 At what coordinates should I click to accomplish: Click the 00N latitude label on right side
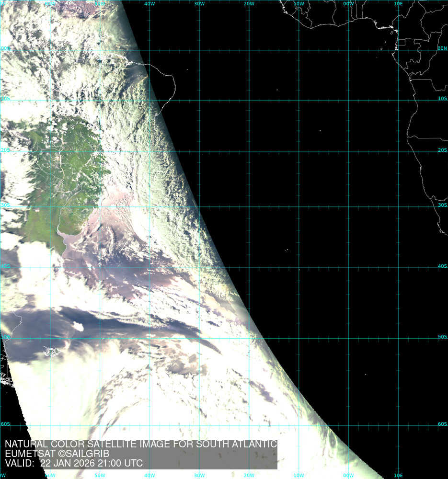coord(442,48)
